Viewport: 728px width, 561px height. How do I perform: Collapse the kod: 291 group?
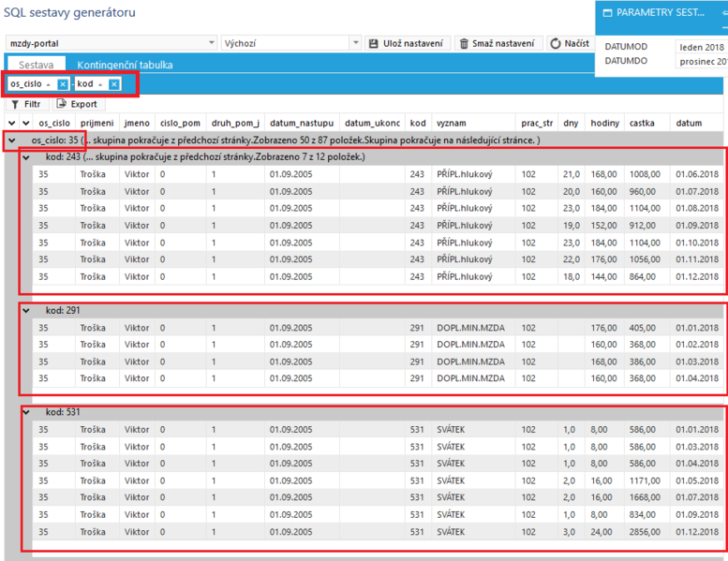26,310
